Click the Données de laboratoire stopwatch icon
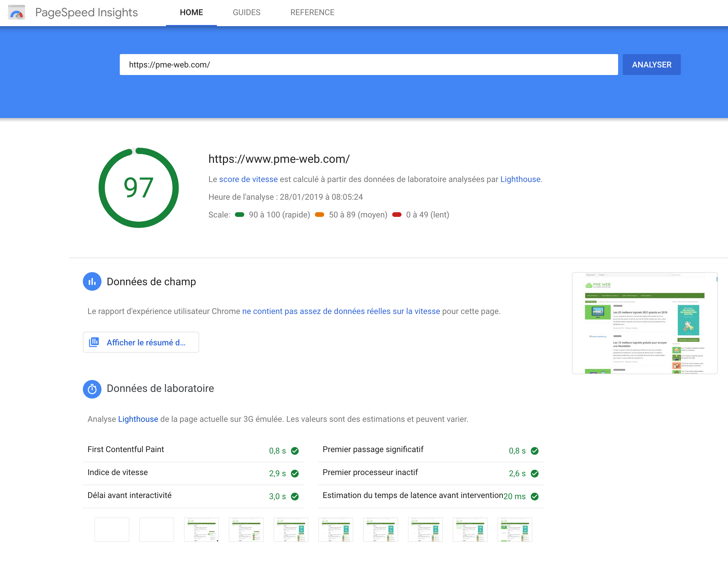This screenshot has height=564, width=728. (x=92, y=389)
